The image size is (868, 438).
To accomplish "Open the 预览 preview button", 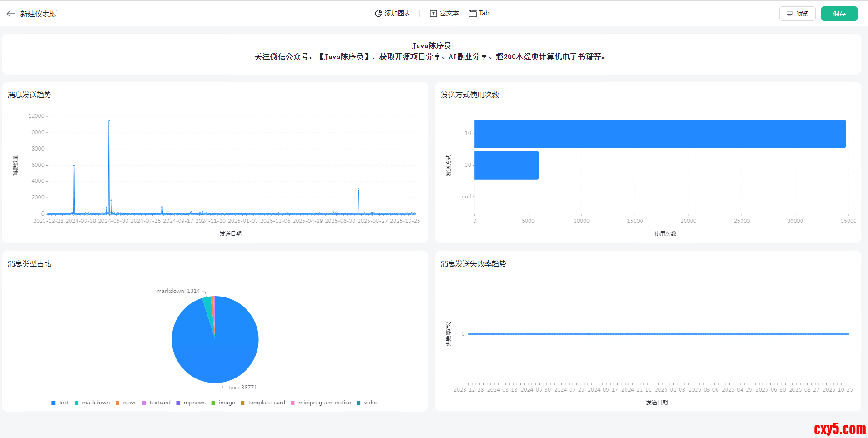I will (797, 14).
